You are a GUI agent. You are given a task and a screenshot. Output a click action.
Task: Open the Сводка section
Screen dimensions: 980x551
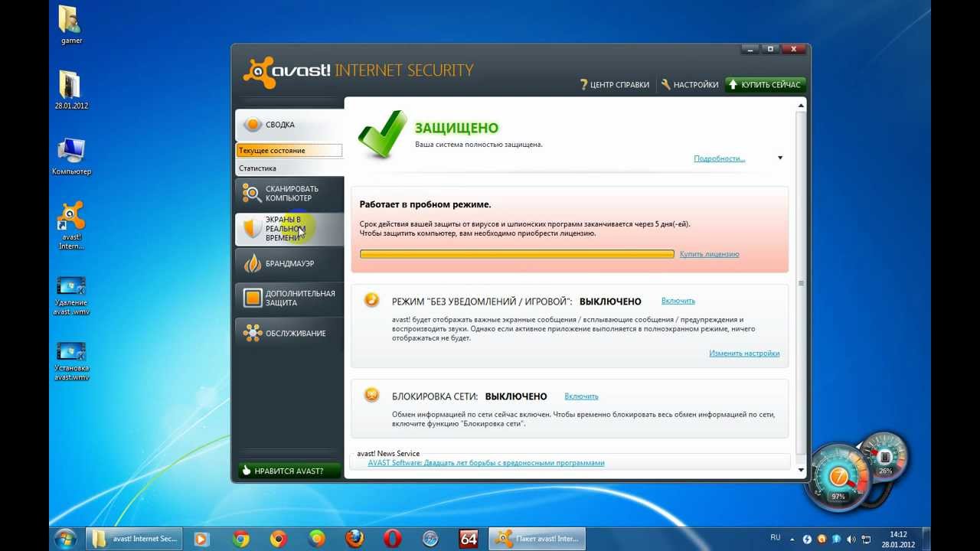point(289,125)
